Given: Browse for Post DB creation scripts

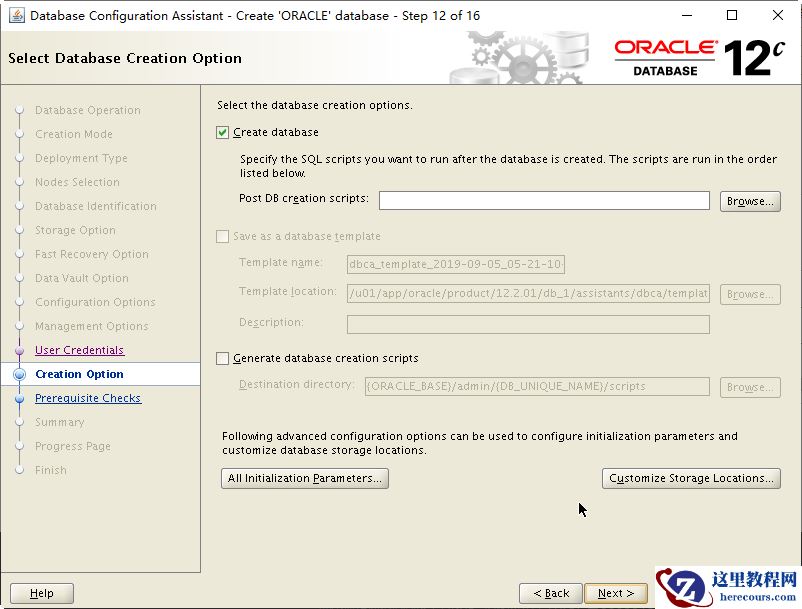Looking at the screenshot, I should [x=750, y=201].
